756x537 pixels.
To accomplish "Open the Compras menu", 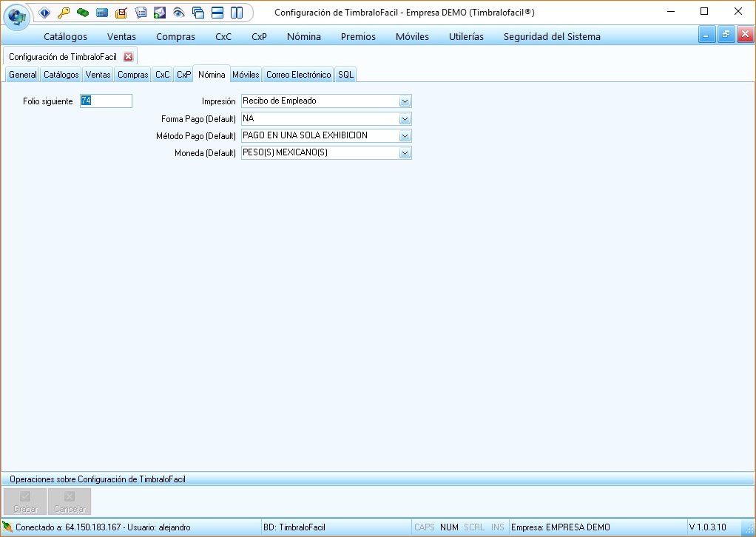I will pos(175,37).
